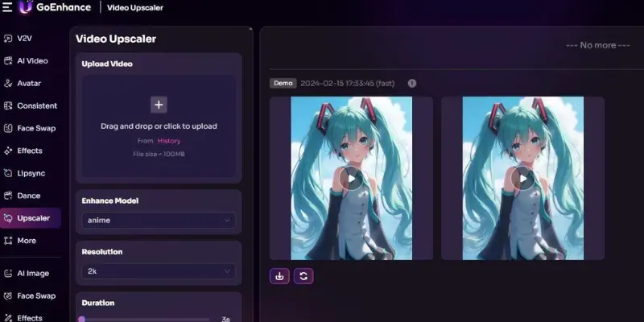The height and width of the screenshot is (322, 644).
Task: Open the Resolution dropdown showing 2k
Action: [159, 271]
